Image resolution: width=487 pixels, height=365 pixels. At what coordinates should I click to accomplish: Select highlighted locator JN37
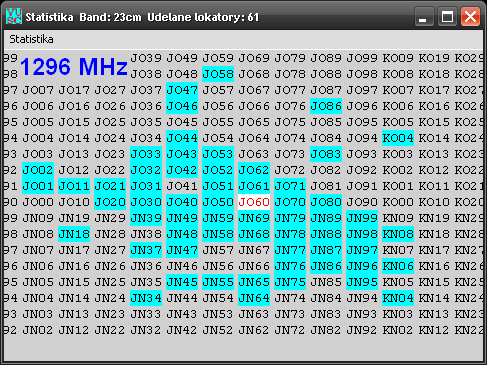[146, 250]
